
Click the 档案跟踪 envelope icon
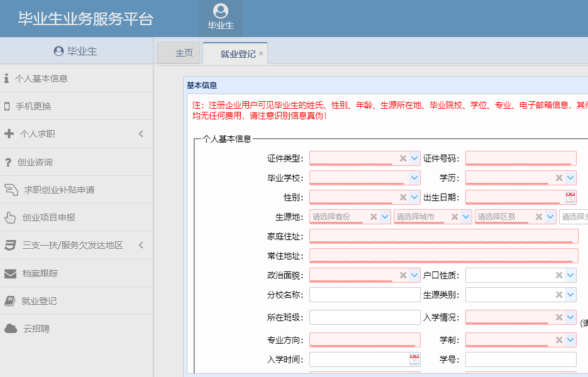point(10,273)
